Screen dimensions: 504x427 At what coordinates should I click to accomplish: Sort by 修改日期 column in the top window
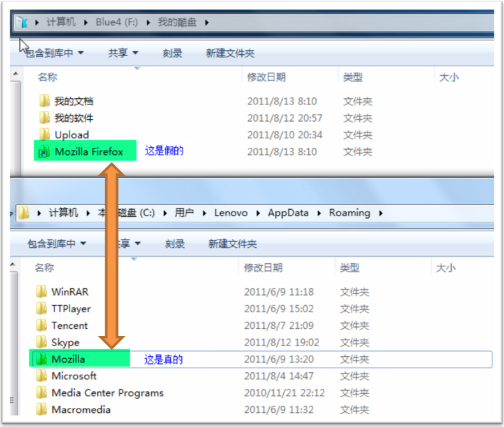tap(267, 77)
